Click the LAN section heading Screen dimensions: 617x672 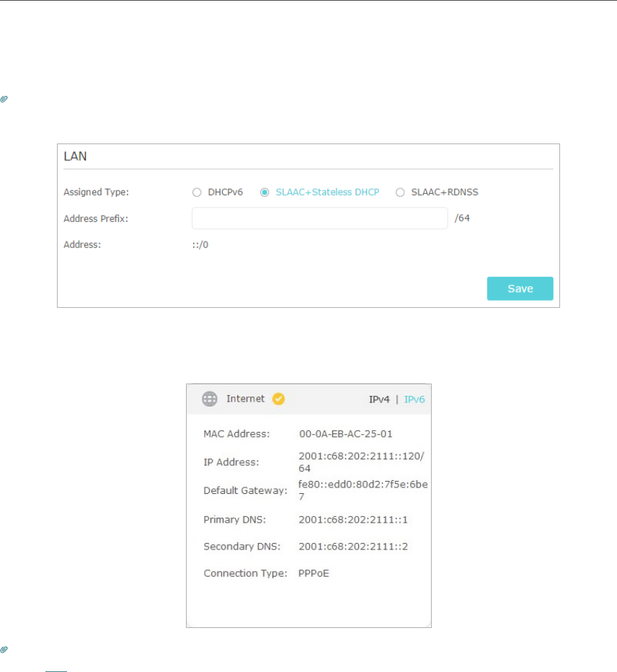pos(75,156)
